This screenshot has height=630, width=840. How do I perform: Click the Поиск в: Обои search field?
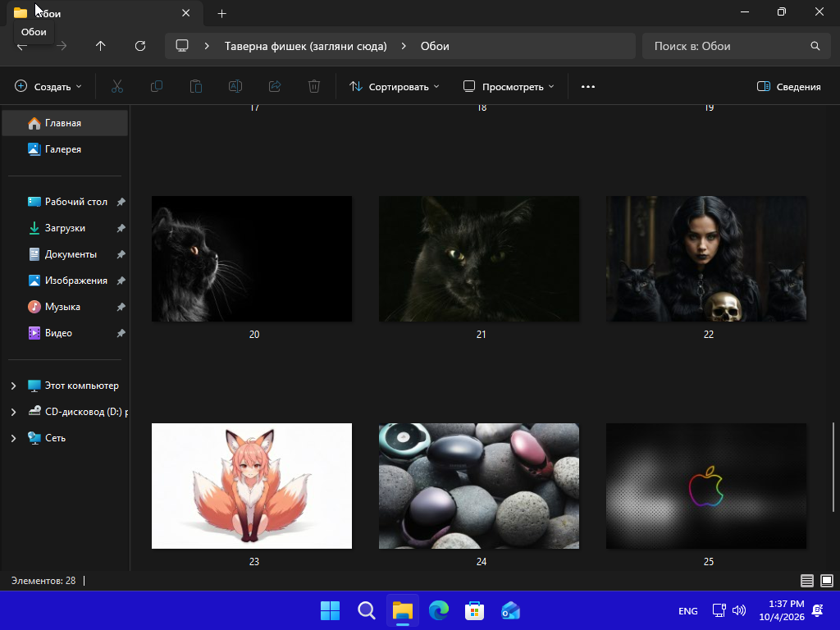736,46
